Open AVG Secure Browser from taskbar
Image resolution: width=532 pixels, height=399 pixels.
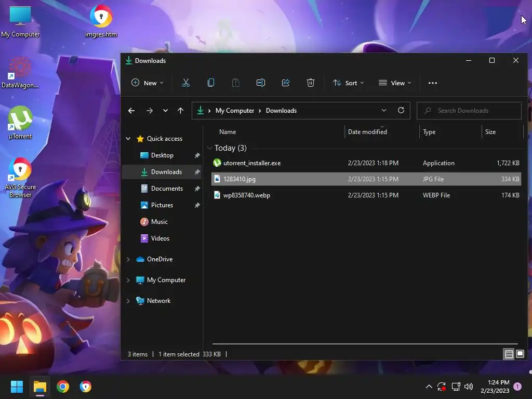pos(86,387)
